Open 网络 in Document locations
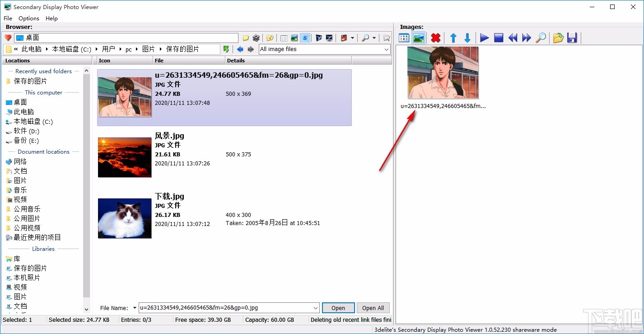Image resolution: width=644 pixels, height=334 pixels. 20,161
